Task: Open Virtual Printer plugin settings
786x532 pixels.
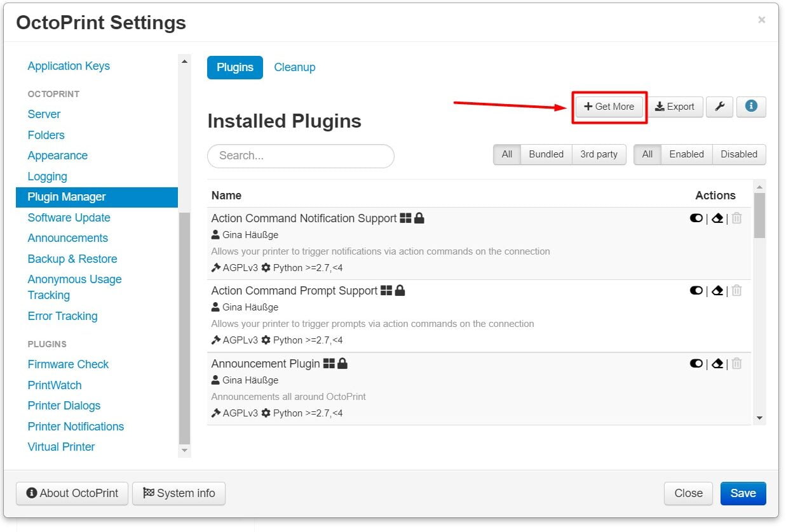Action: pos(62,447)
